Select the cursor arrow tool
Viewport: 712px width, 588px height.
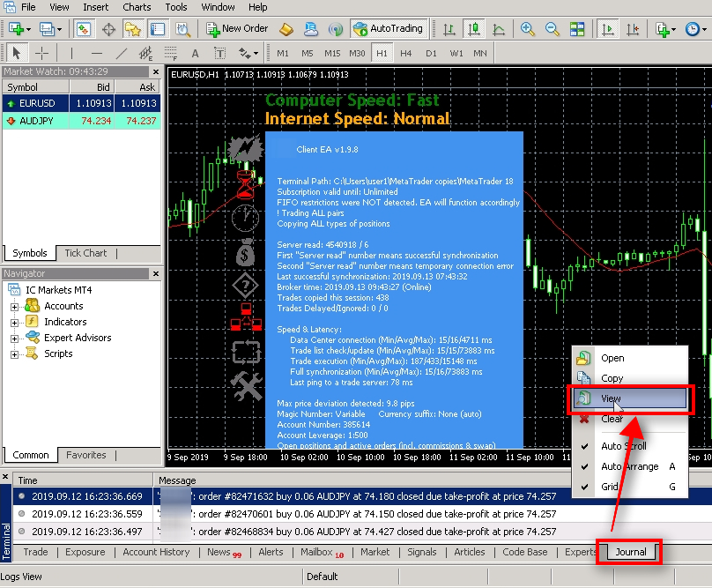coord(16,53)
